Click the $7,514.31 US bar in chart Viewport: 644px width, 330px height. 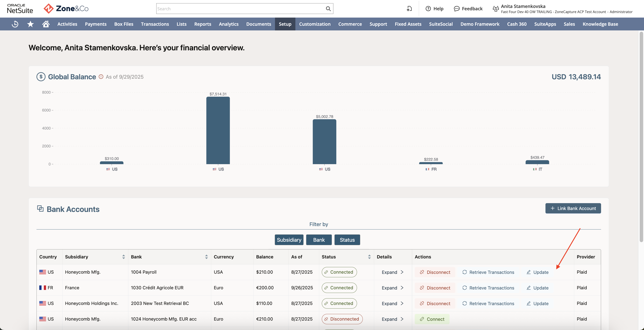(218, 130)
